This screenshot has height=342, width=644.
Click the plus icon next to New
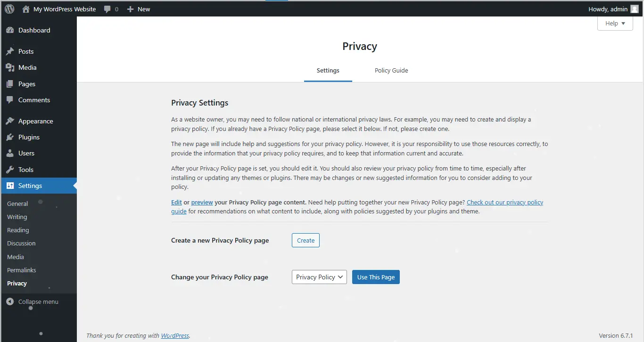pyautogui.click(x=131, y=9)
